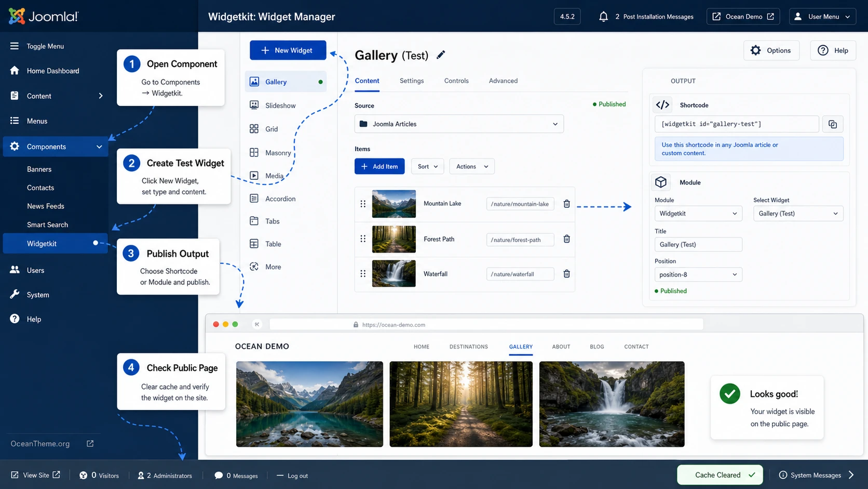The image size is (868, 489).
Task: Switch to the Advanced tab
Action: click(x=503, y=81)
